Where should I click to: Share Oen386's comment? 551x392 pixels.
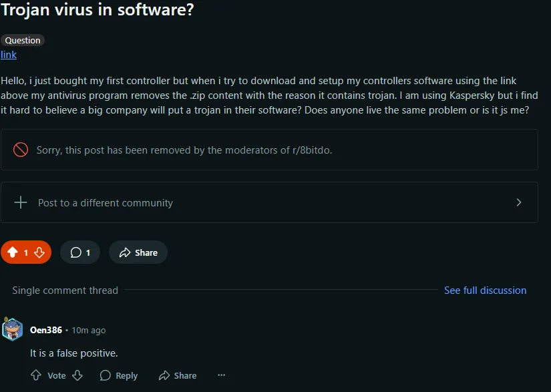coord(178,375)
